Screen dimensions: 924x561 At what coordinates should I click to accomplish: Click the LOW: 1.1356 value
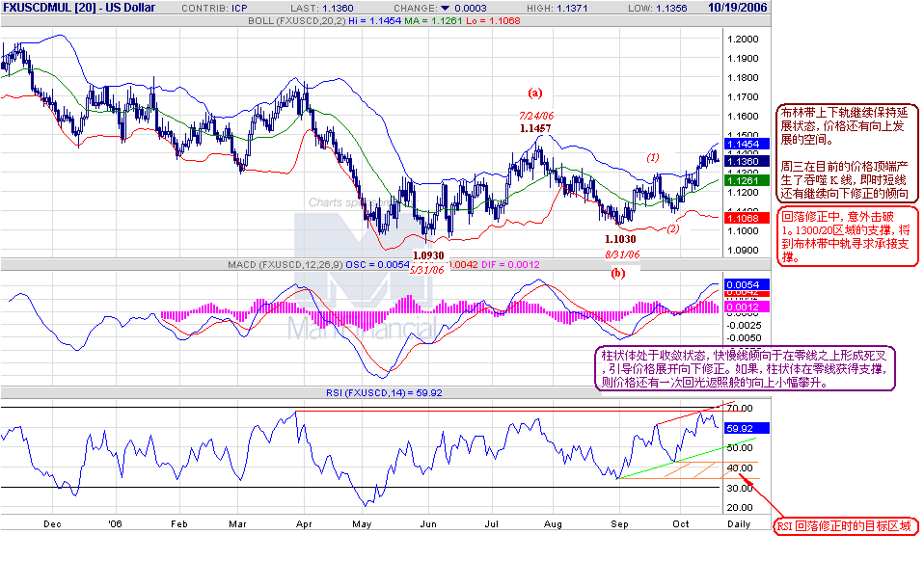[x=657, y=9]
